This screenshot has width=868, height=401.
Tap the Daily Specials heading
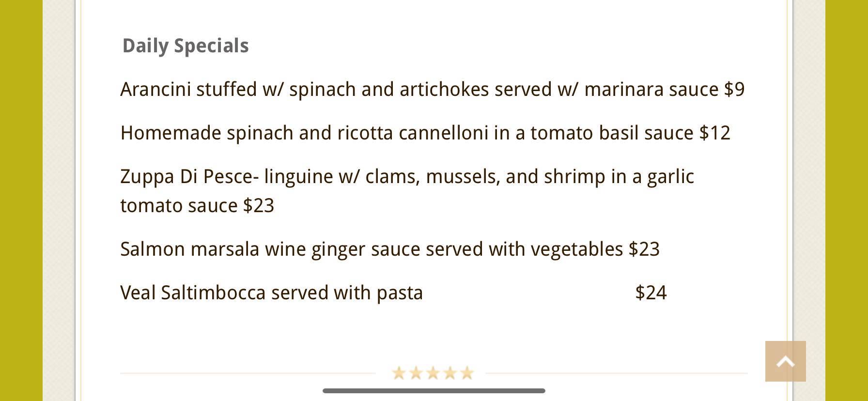click(186, 46)
